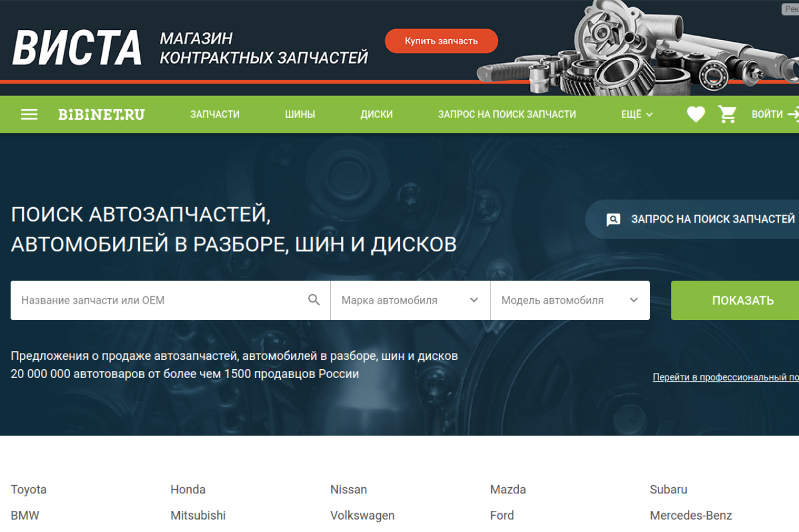Open the shopping cart icon
The height and width of the screenshot is (532, 799).
click(727, 114)
